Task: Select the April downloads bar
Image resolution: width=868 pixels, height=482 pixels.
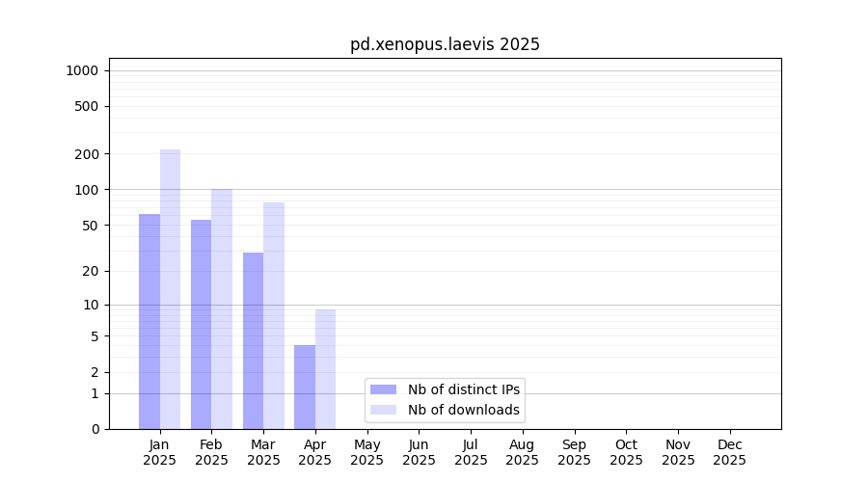Action: pyautogui.click(x=325, y=369)
